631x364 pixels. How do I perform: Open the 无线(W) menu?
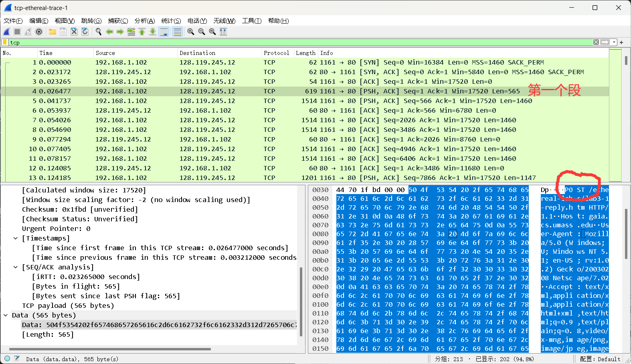(224, 21)
